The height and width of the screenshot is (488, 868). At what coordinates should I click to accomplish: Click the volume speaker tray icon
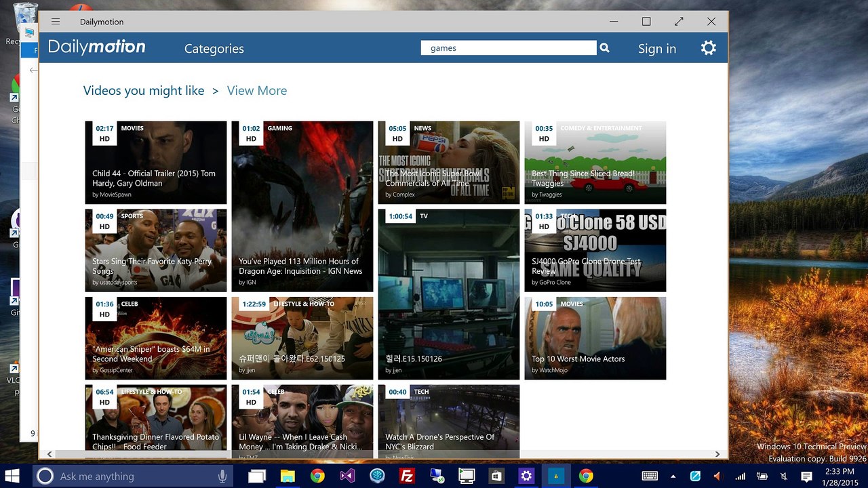pyautogui.click(x=717, y=476)
